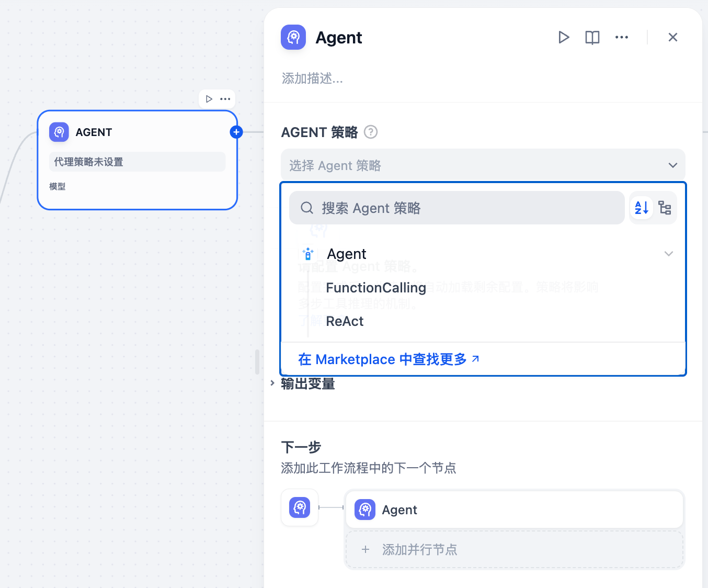Click the Agent icon in the panel header
Image resolution: width=708 pixels, height=588 pixels.
coord(293,37)
